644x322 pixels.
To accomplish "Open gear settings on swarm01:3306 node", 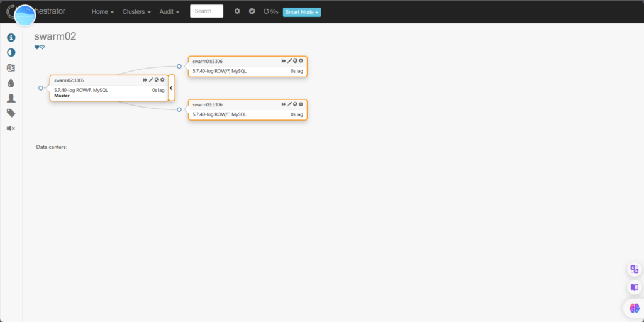I will [x=301, y=61].
